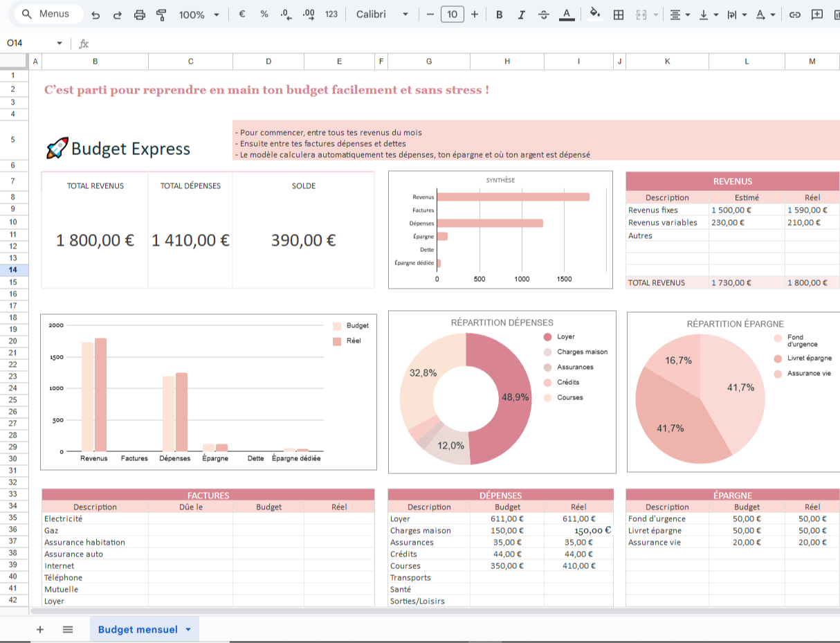This screenshot has width=840, height=643.
Task: Add a comment using the toolbar icon
Action: 817,15
